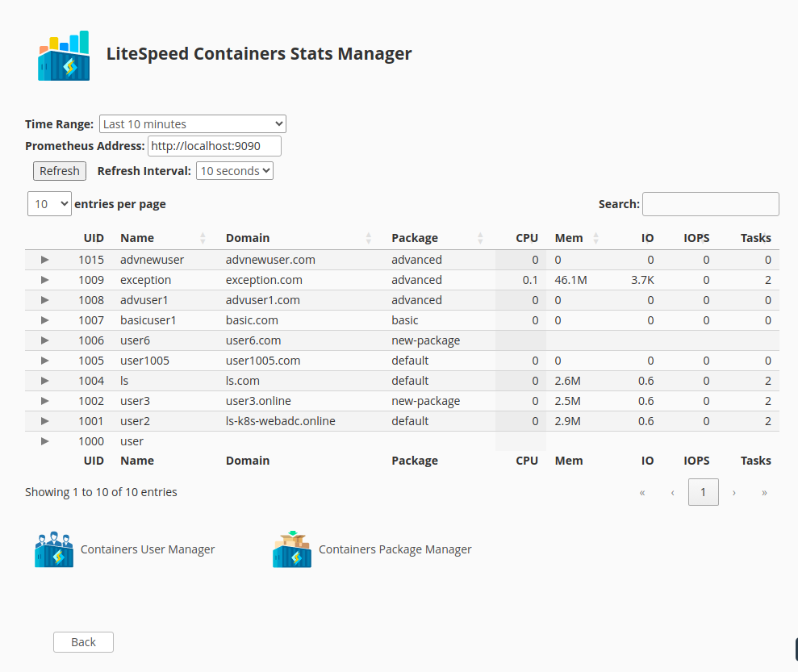Change entries per page dropdown
This screenshot has height=672, width=798.
coord(49,204)
